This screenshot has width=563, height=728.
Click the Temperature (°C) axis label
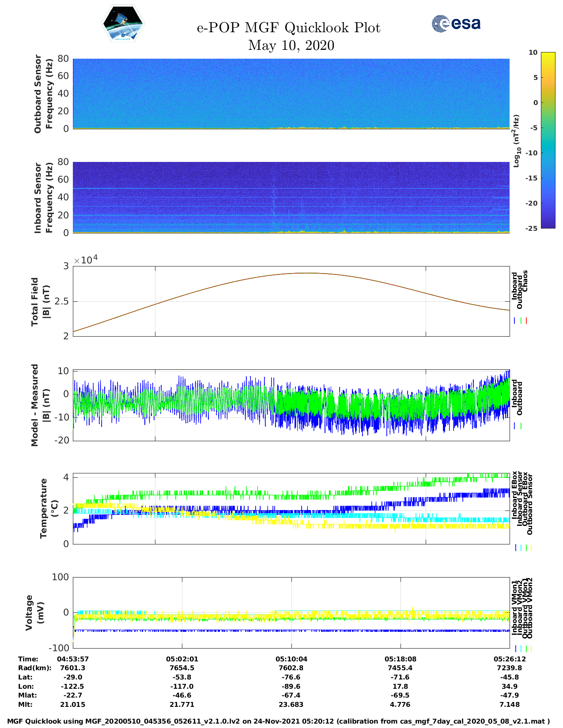click(x=49, y=508)
